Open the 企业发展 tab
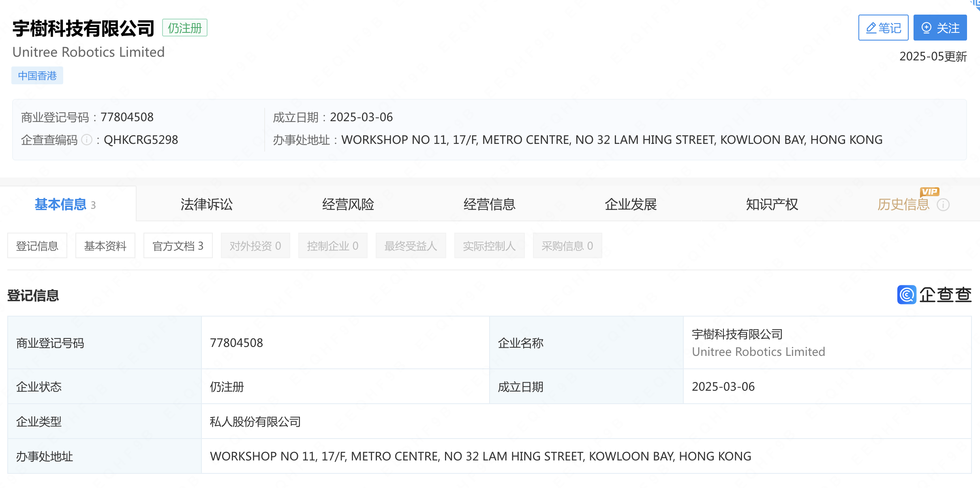Viewport: 980px width, 488px height. click(631, 204)
